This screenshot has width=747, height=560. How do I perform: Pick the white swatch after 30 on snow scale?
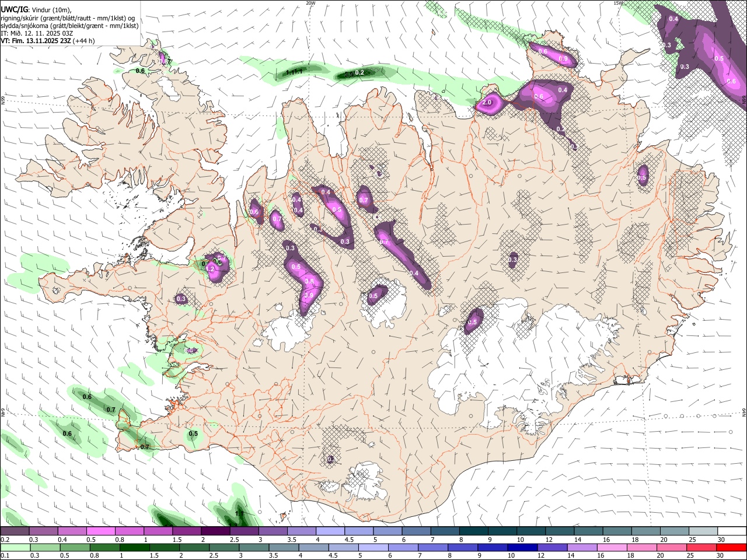732,531
